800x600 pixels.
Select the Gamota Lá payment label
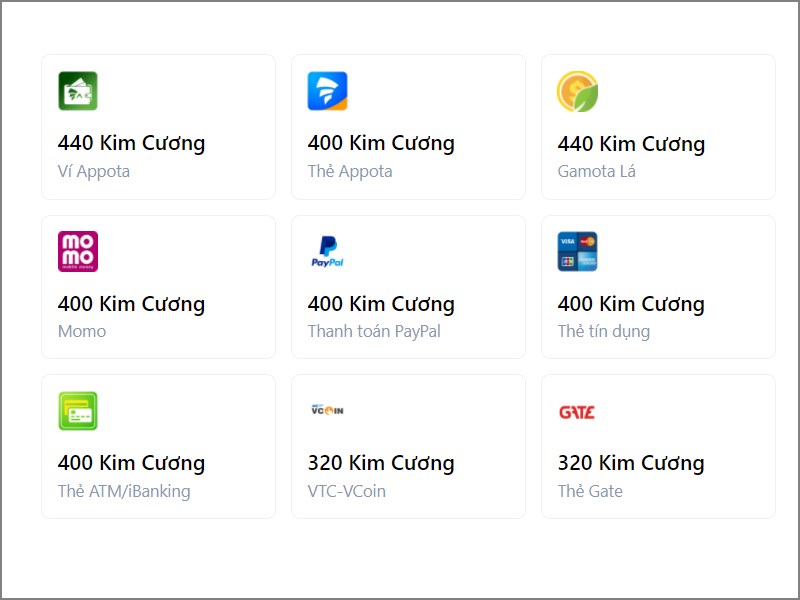[597, 171]
